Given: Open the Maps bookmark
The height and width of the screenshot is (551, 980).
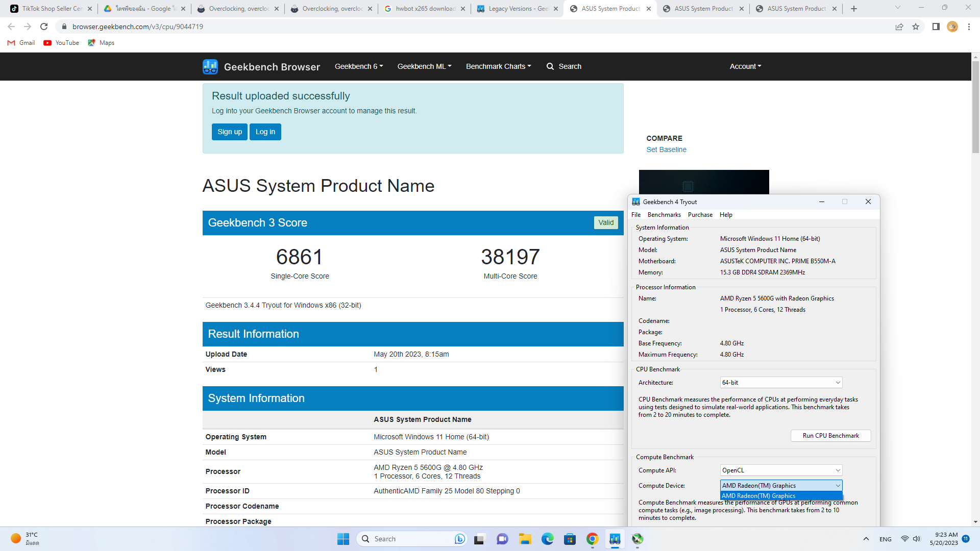Looking at the screenshot, I should pyautogui.click(x=101, y=43).
